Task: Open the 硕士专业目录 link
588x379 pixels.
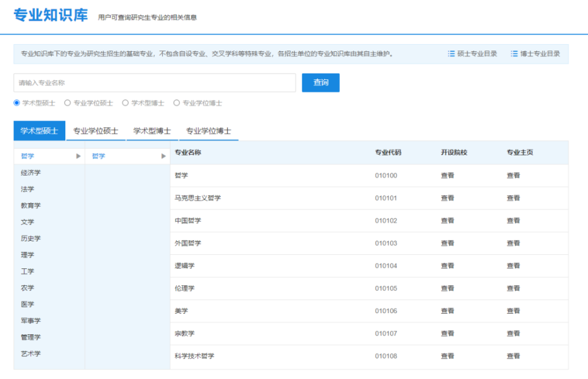Action: coord(477,54)
